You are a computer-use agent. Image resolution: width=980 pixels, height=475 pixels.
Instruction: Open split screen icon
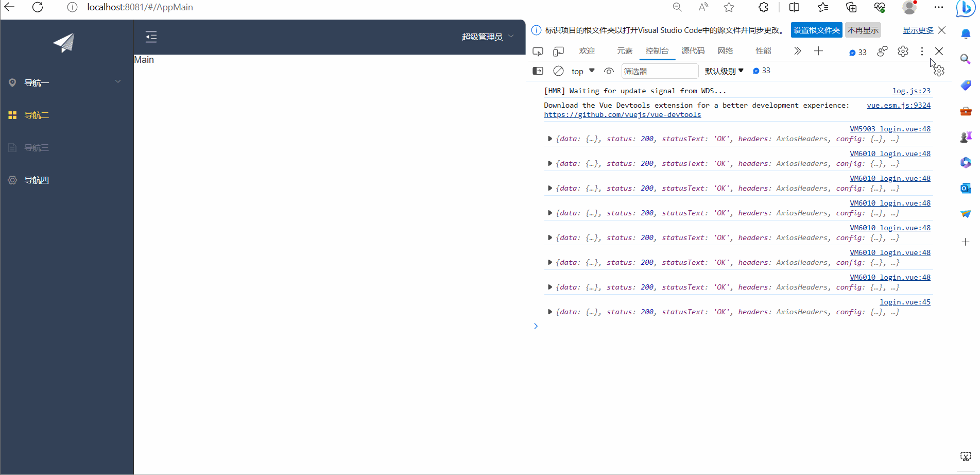click(794, 7)
